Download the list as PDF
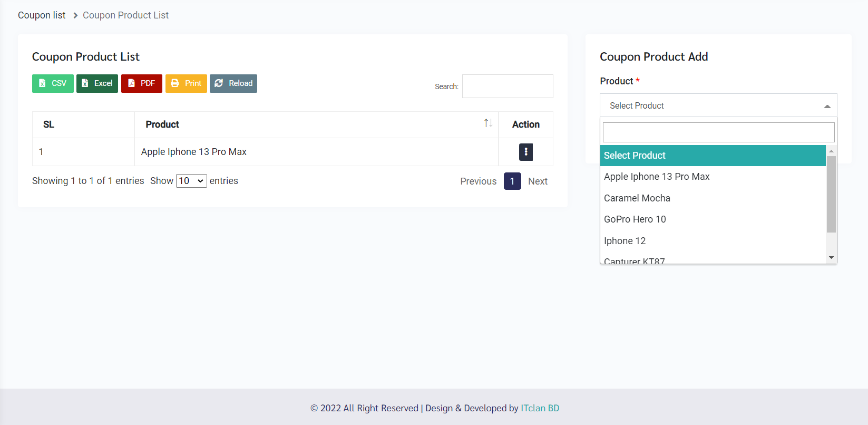Viewport: 868px width, 425px height. (141, 83)
